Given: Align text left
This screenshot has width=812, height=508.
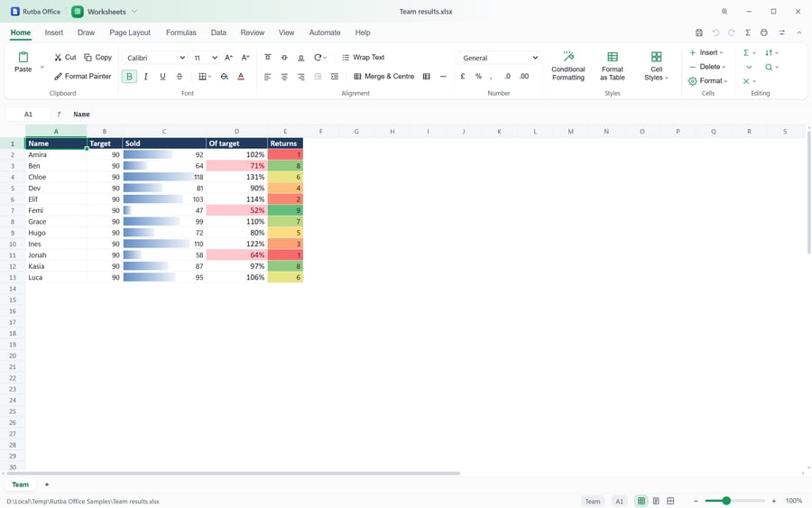Looking at the screenshot, I should pyautogui.click(x=268, y=77).
